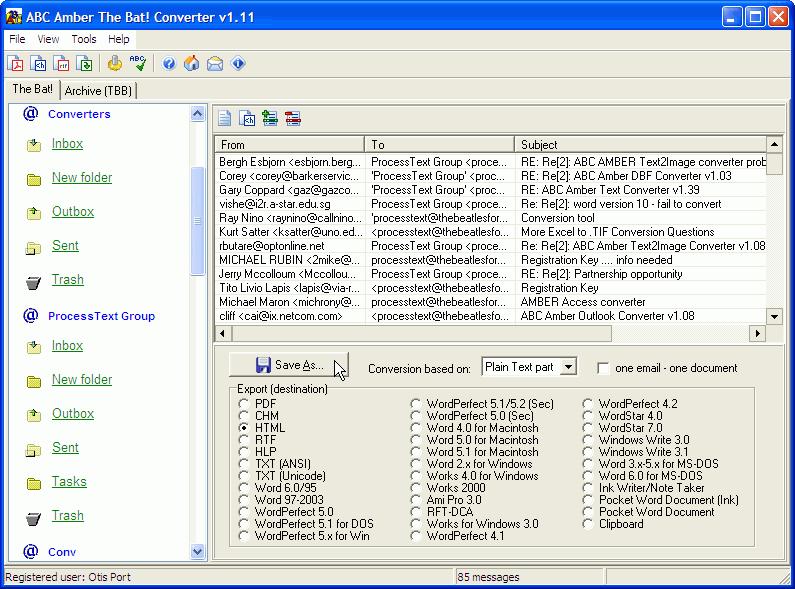
Task: Click the green select all messages icon
Action: click(x=270, y=119)
